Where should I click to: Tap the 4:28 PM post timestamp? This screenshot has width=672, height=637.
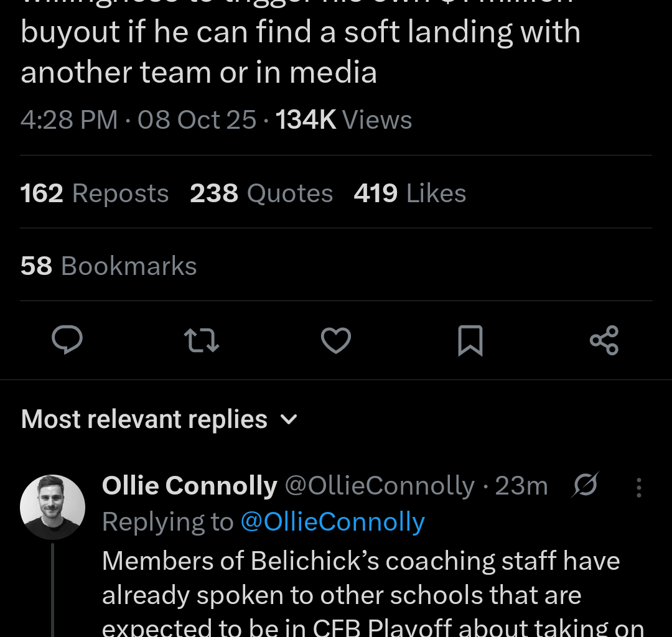[69, 119]
